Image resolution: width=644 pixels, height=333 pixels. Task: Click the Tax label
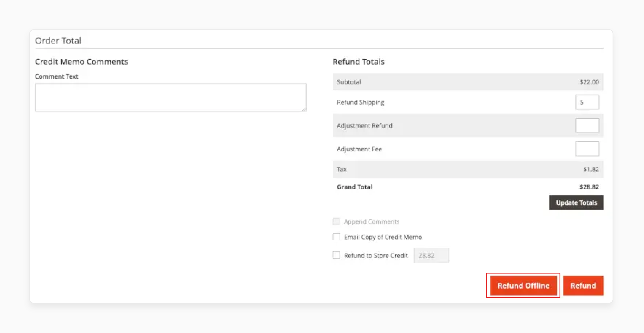(x=342, y=169)
